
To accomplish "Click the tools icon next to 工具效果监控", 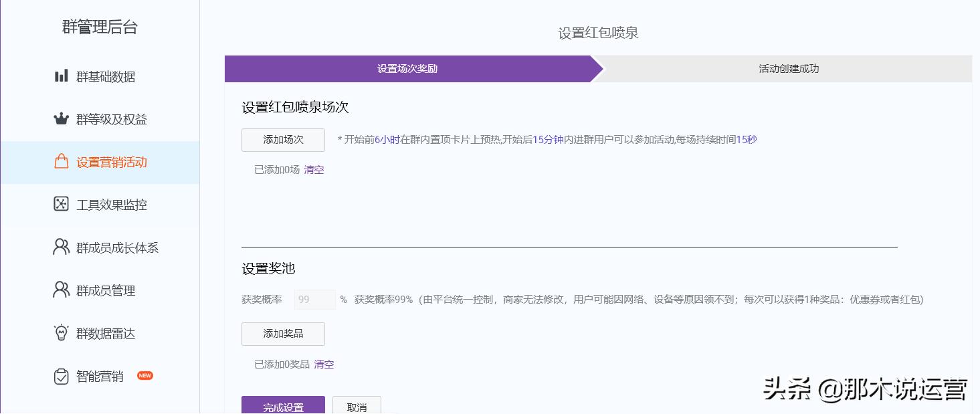I will click(61, 205).
